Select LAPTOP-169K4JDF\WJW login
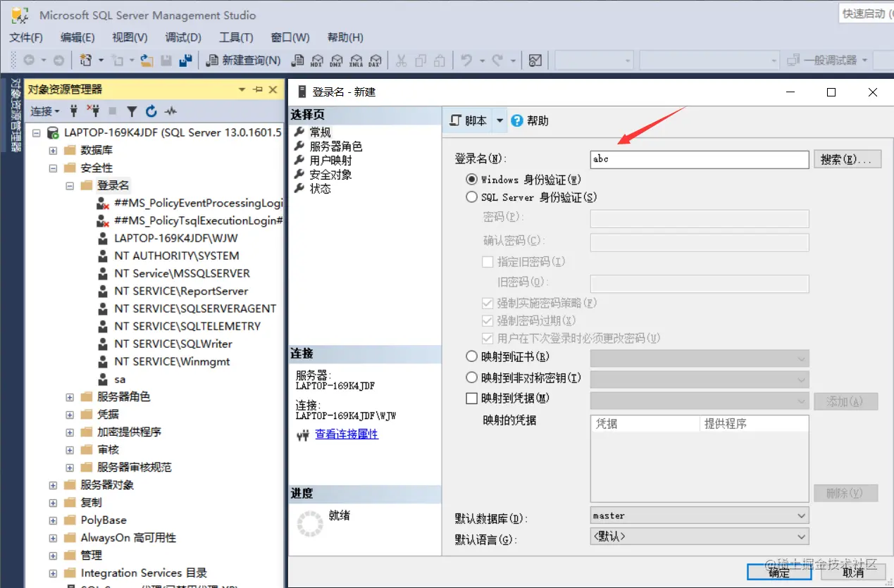 click(x=176, y=238)
